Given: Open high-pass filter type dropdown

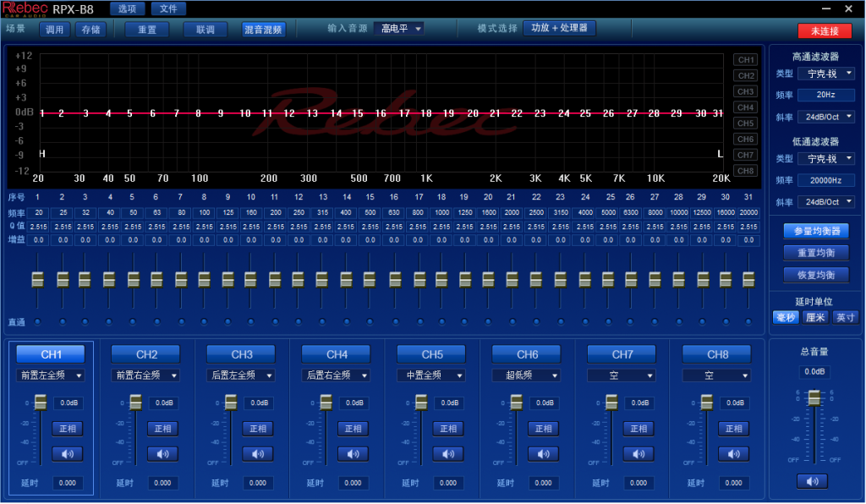Looking at the screenshot, I should point(826,74).
